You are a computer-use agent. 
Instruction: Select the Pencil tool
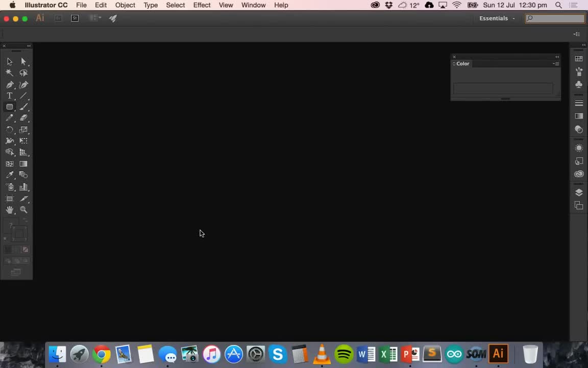[x=9, y=118]
